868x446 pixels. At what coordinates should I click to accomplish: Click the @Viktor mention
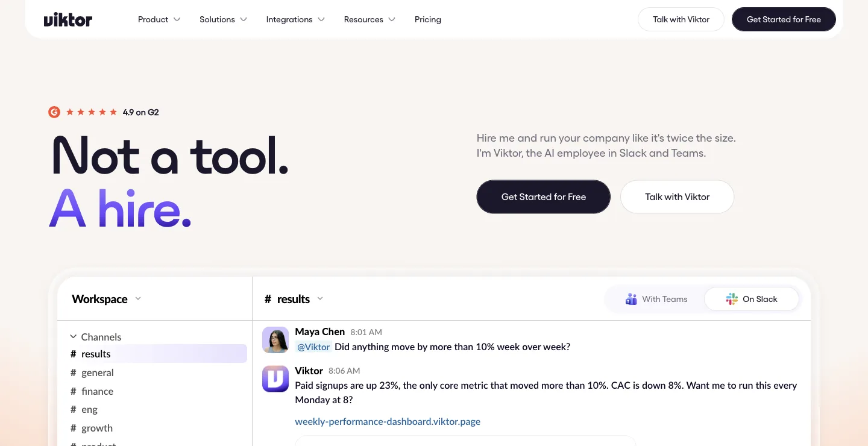click(313, 347)
